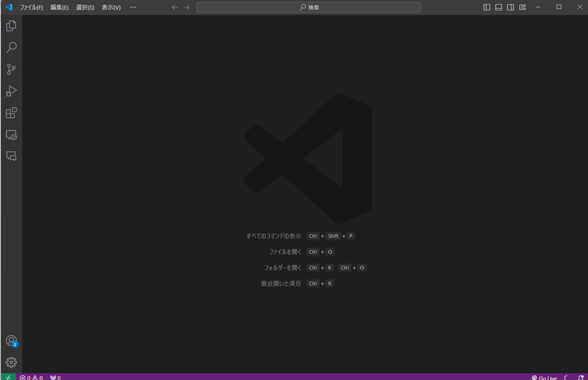Open the Manage gear icon
This screenshot has height=380, width=588.
(11, 362)
